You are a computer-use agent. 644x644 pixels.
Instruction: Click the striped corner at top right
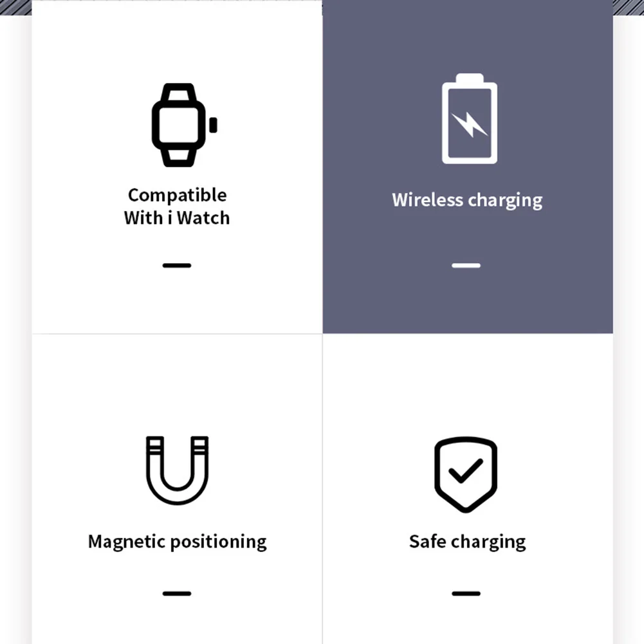629,7
